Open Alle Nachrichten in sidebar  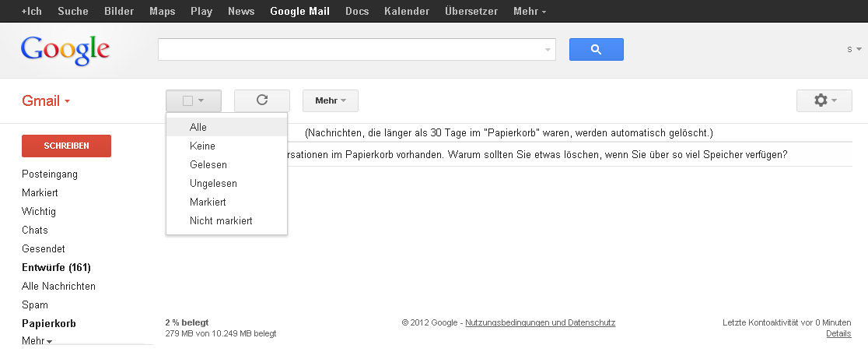click(58, 286)
